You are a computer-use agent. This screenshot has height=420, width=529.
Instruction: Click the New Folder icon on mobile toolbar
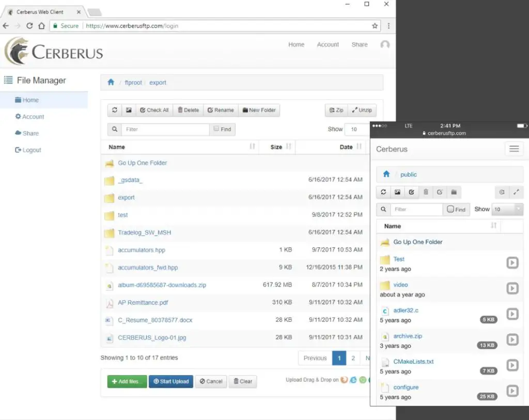click(454, 192)
